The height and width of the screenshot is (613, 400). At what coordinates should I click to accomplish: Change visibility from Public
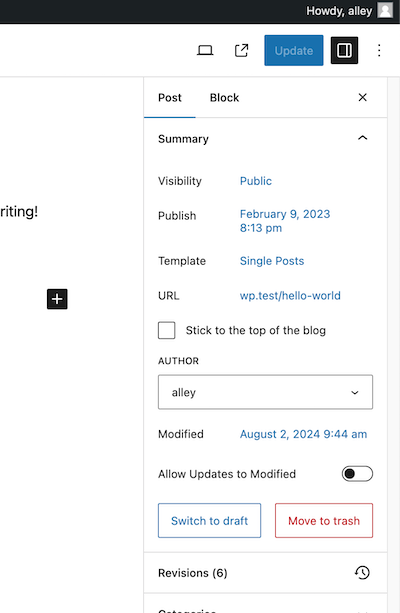256,181
